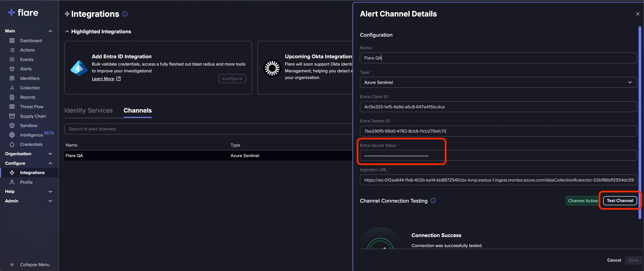Collapse Highlighted Integrations section

click(x=67, y=32)
